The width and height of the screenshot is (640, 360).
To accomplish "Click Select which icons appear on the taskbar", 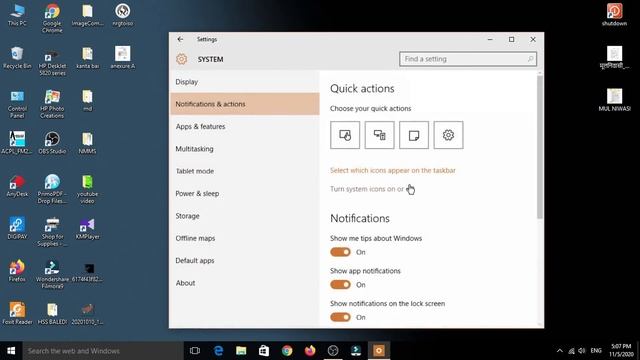I will [x=393, y=170].
